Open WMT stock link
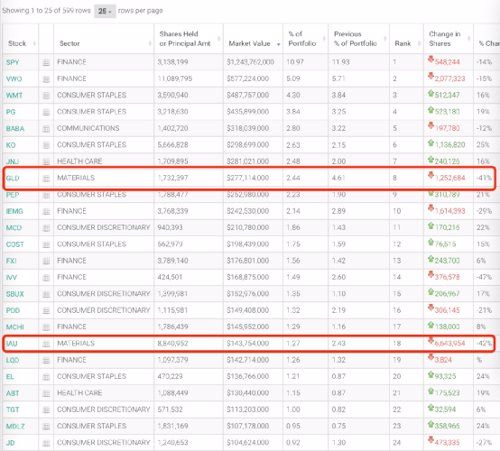 click(14, 96)
